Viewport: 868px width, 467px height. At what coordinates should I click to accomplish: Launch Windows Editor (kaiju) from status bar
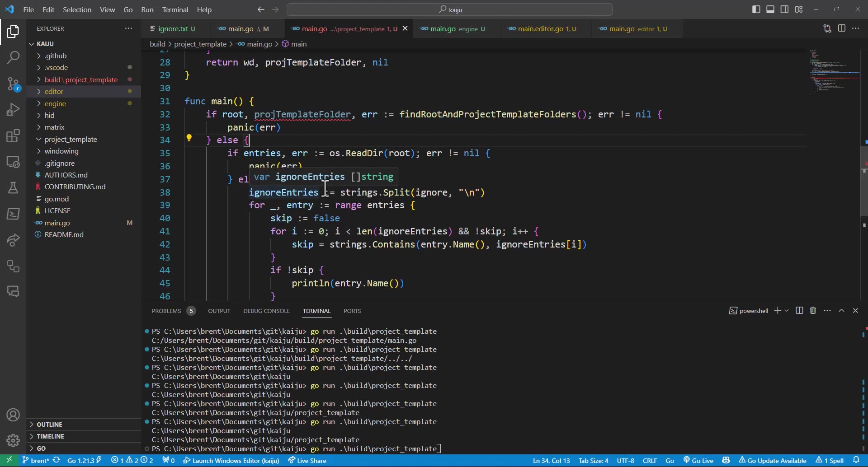(x=231, y=460)
